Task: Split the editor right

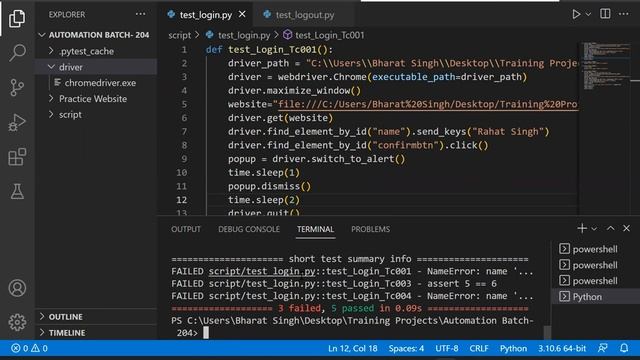Action: (605, 14)
